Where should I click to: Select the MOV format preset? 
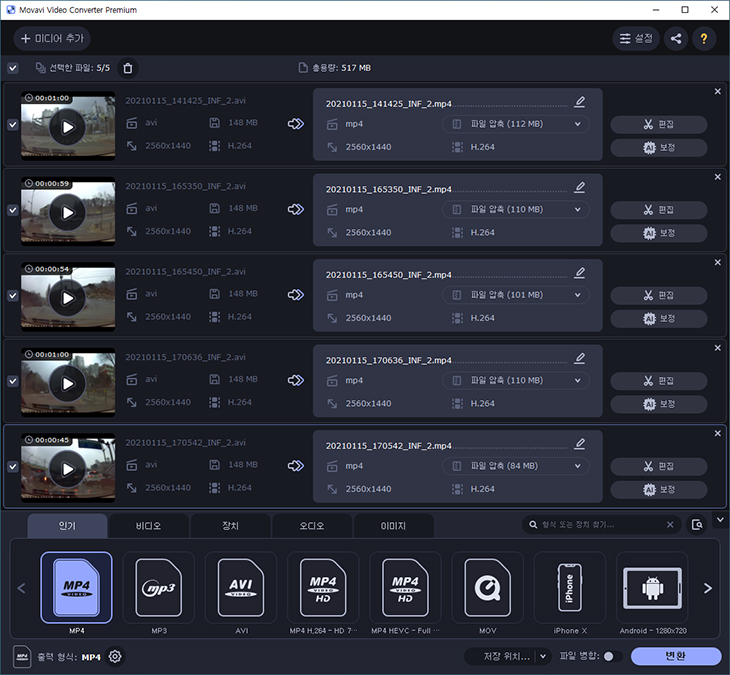coord(487,587)
